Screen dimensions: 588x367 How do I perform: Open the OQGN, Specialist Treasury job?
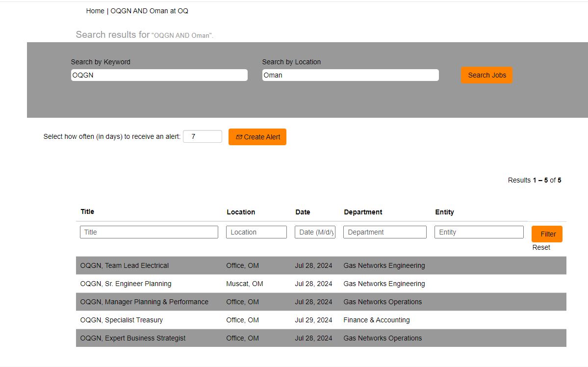point(122,320)
